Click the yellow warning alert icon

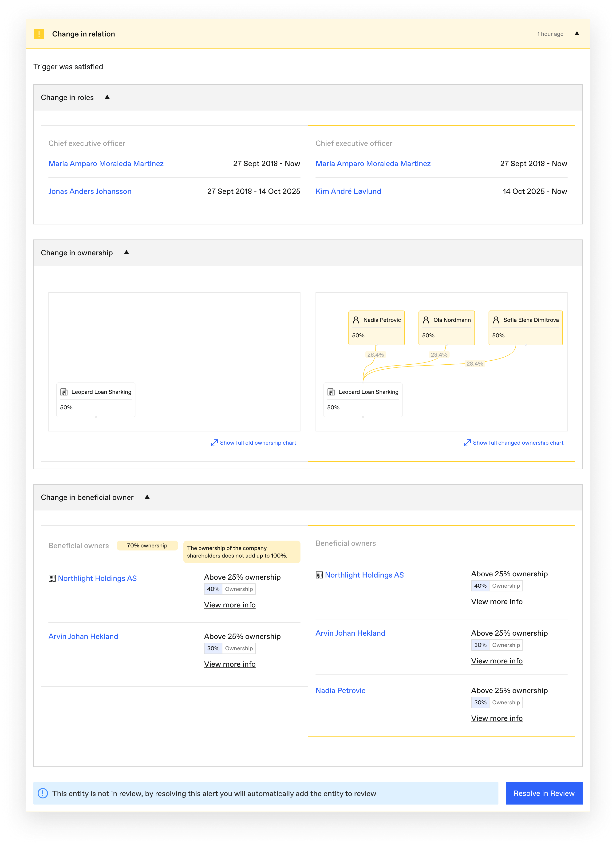39,34
